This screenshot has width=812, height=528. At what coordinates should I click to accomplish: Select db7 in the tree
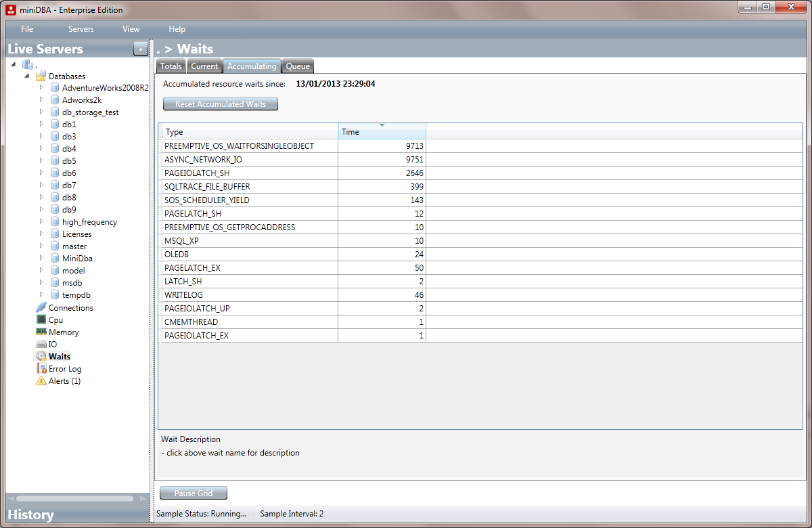pos(69,185)
